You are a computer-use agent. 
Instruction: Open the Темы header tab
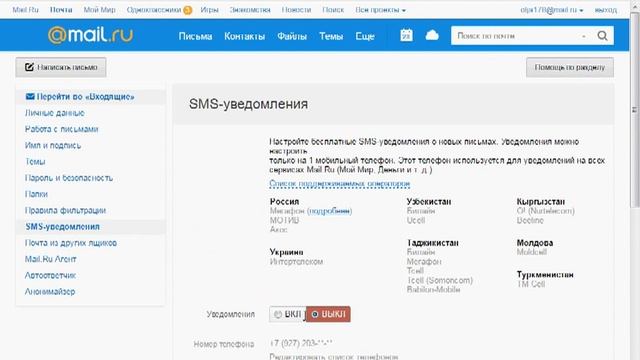tap(331, 36)
